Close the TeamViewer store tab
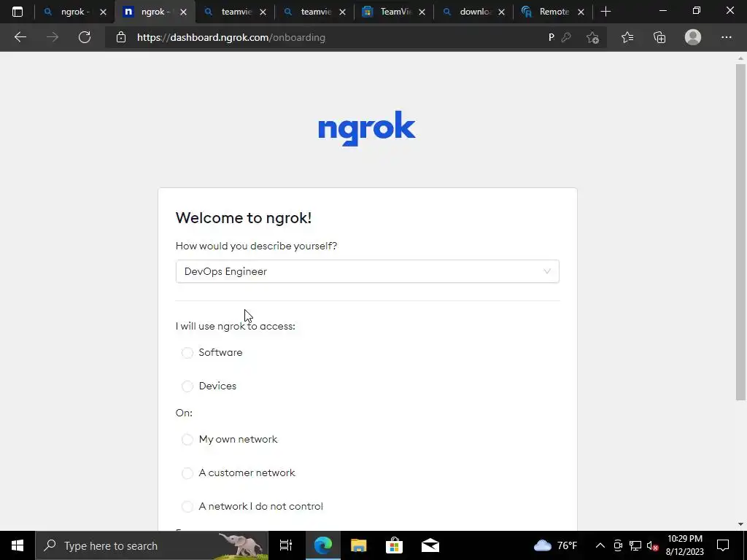The height and width of the screenshot is (560, 747). pyautogui.click(x=422, y=12)
